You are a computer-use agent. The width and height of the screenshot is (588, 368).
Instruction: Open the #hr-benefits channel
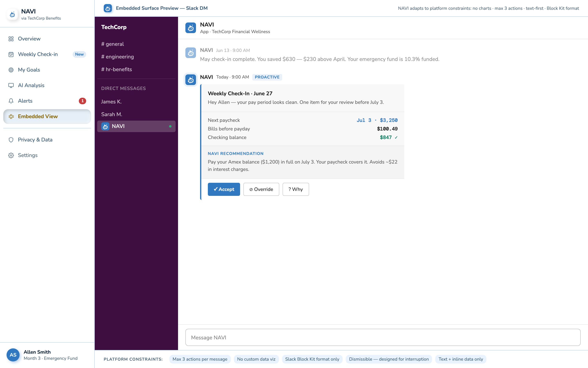click(136, 69)
